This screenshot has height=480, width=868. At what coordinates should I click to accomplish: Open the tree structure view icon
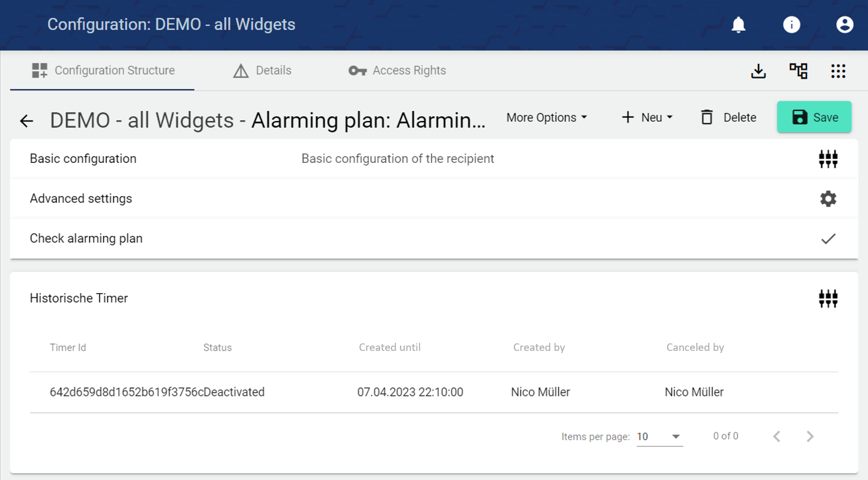coord(798,71)
